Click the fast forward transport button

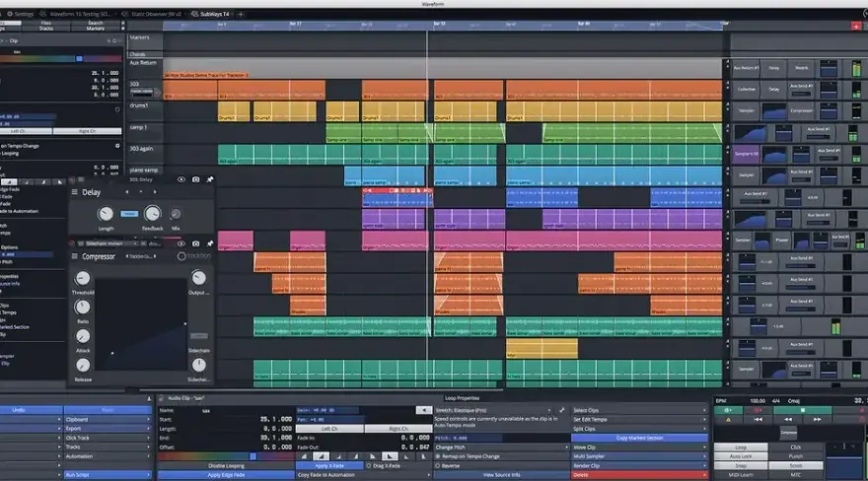pyautogui.click(x=817, y=420)
